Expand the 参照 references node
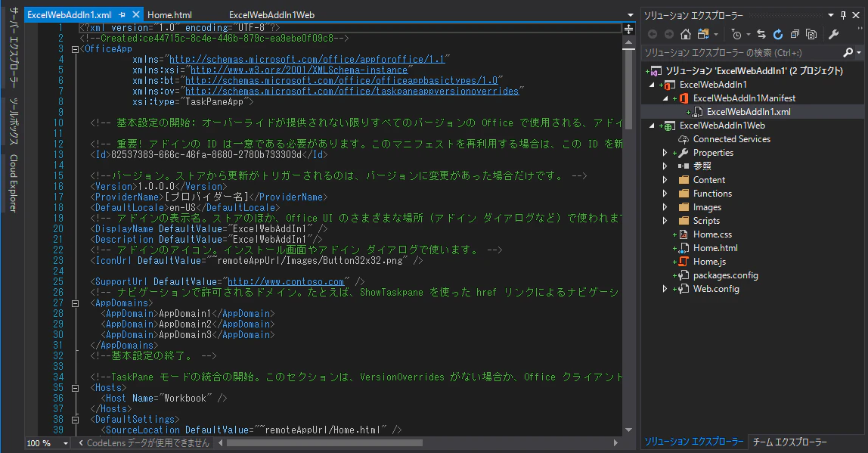 coord(665,166)
